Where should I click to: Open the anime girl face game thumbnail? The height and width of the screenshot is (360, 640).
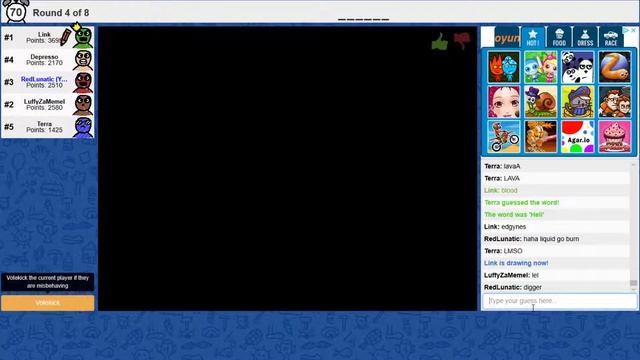tap(504, 102)
